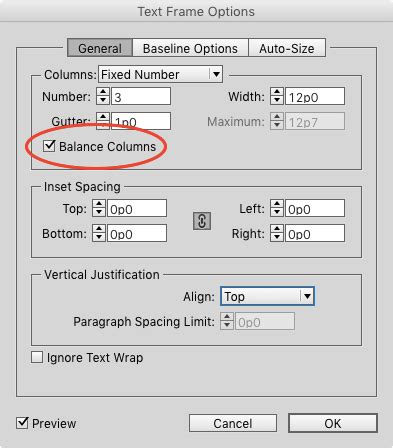Click the Left inset stepper
Image resolution: width=393 pixels, height=448 pixels.
(277, 208)
